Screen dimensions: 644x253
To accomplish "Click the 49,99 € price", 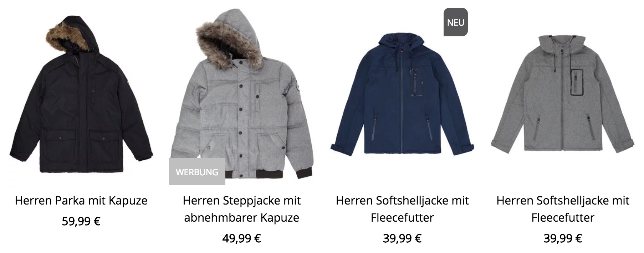I will [242, 238].
